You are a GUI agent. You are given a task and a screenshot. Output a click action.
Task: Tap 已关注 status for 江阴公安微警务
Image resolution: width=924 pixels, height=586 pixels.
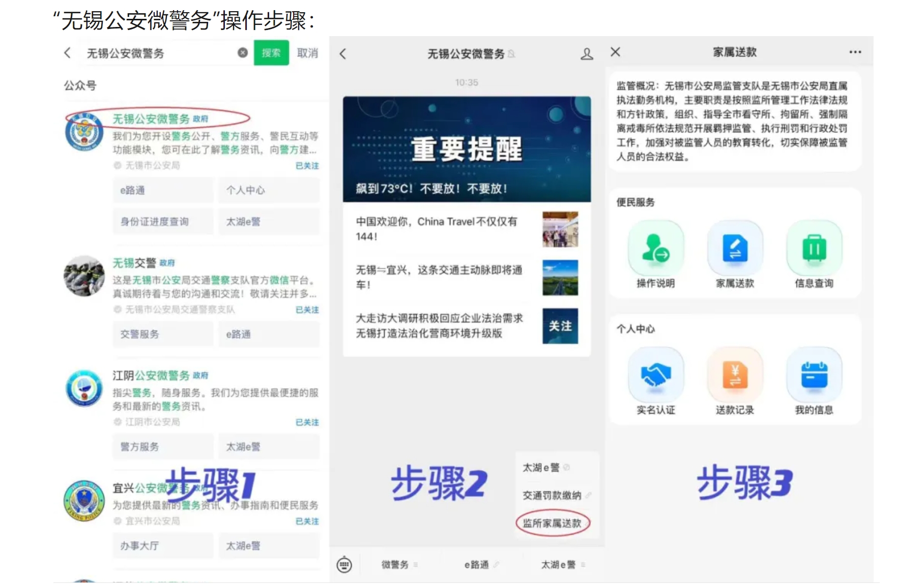(307, 422)
